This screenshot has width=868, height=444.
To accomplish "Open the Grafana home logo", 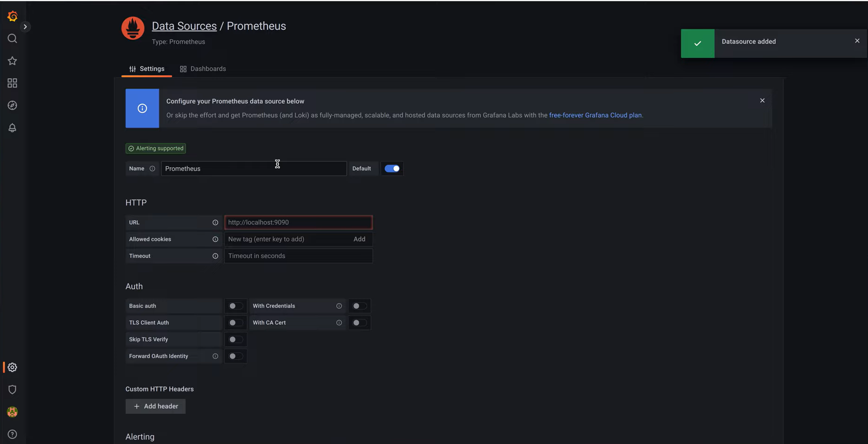I will point(12,16).
